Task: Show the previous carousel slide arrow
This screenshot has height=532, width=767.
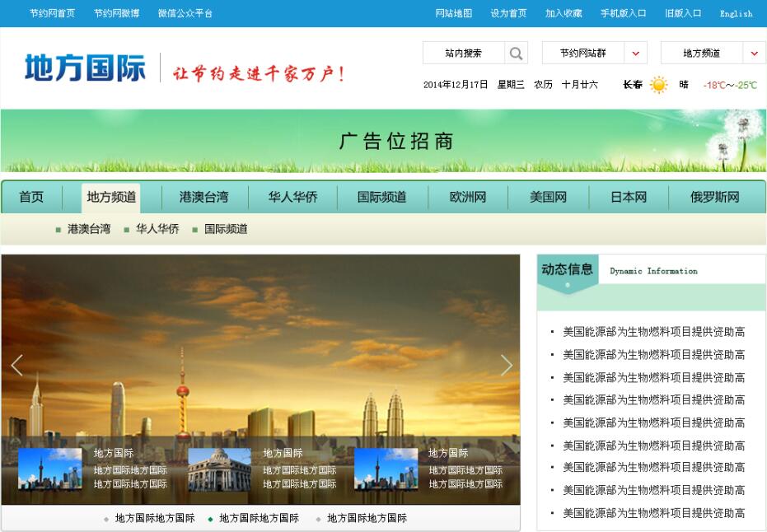Action: coord(17,366)
